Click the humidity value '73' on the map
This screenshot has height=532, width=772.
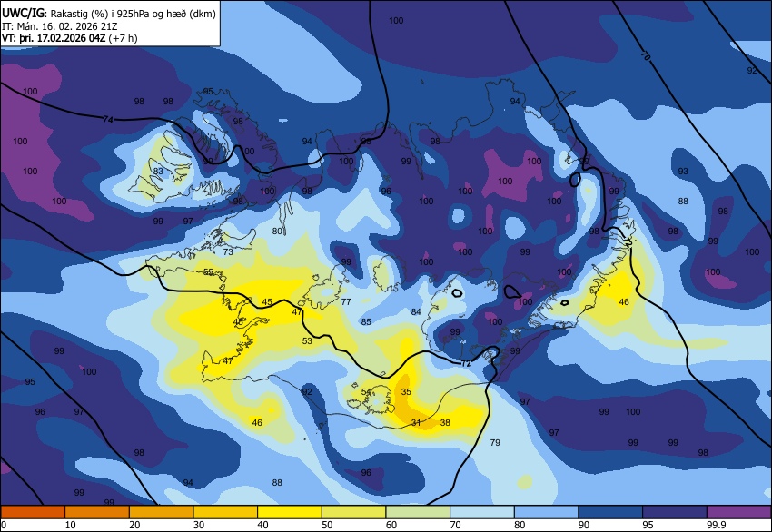228,252
